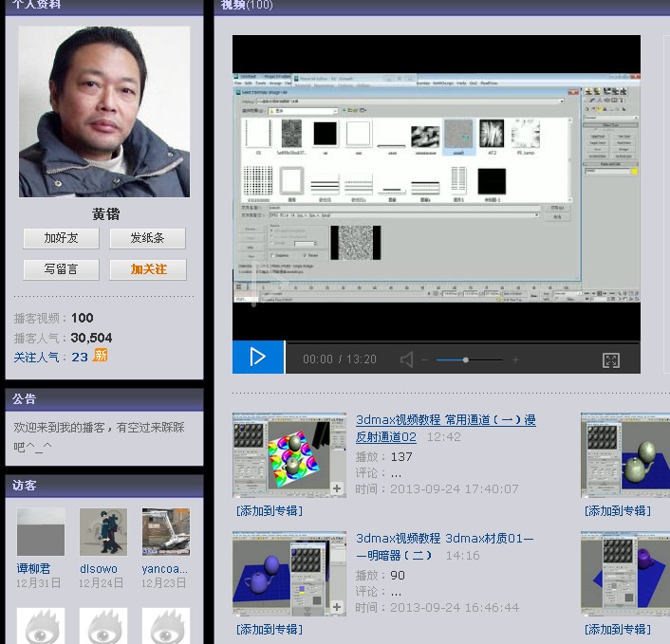Open the purple teapots video thumbnail
Viewport: 670px width, 644px height.
tap(289, 574)
